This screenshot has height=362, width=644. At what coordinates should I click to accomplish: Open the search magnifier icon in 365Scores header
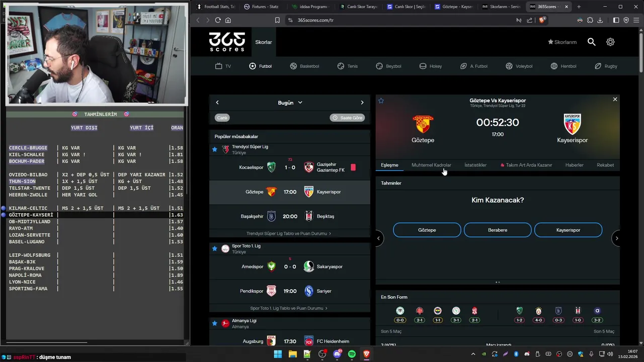(592, 42)
